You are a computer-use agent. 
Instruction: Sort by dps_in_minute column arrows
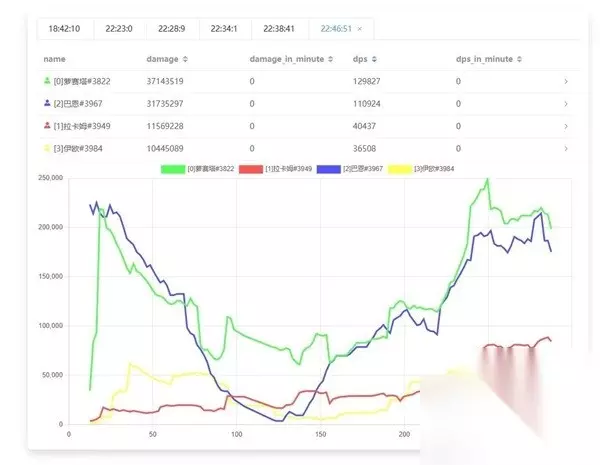click(x=519, y=59)
